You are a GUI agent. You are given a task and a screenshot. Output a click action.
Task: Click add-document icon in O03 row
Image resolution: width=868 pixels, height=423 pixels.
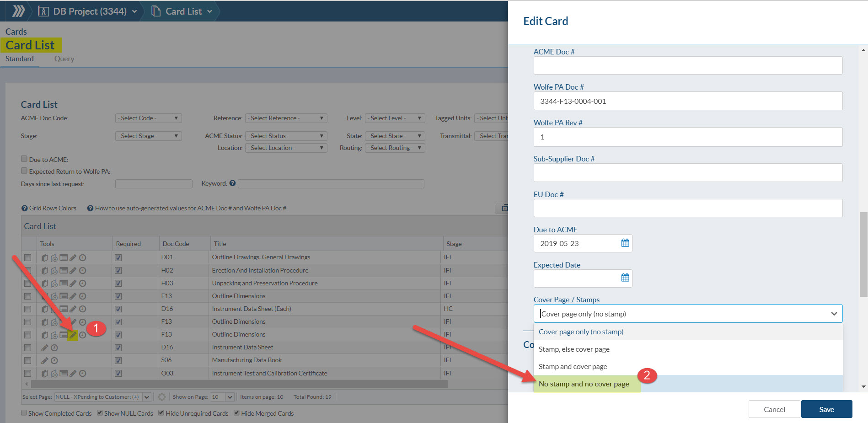pos(54,373)
